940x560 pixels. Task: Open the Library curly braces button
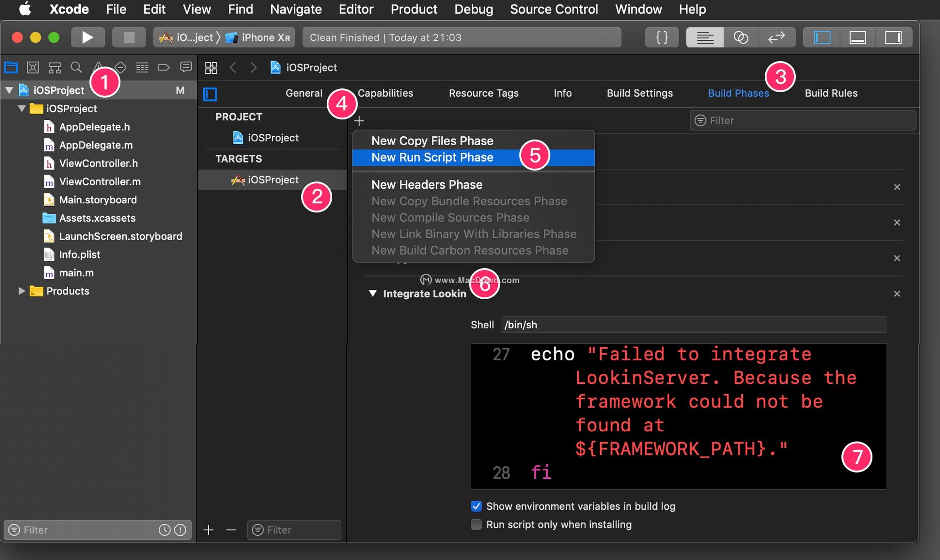click(662, 38)
